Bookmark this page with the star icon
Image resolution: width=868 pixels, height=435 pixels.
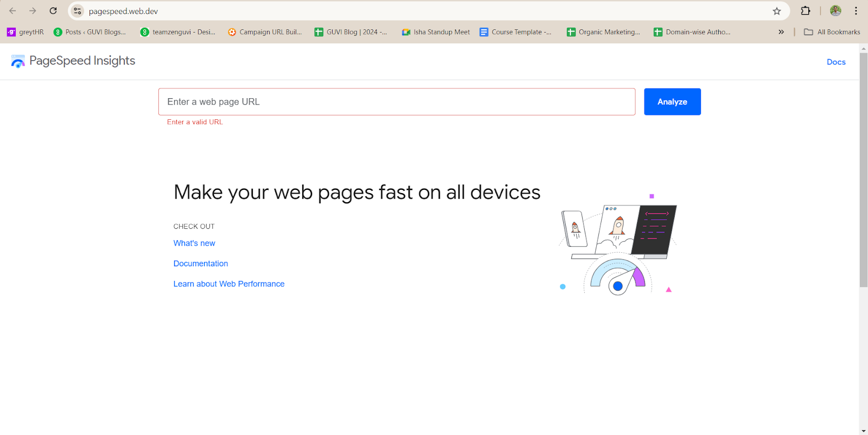point(777,11)
